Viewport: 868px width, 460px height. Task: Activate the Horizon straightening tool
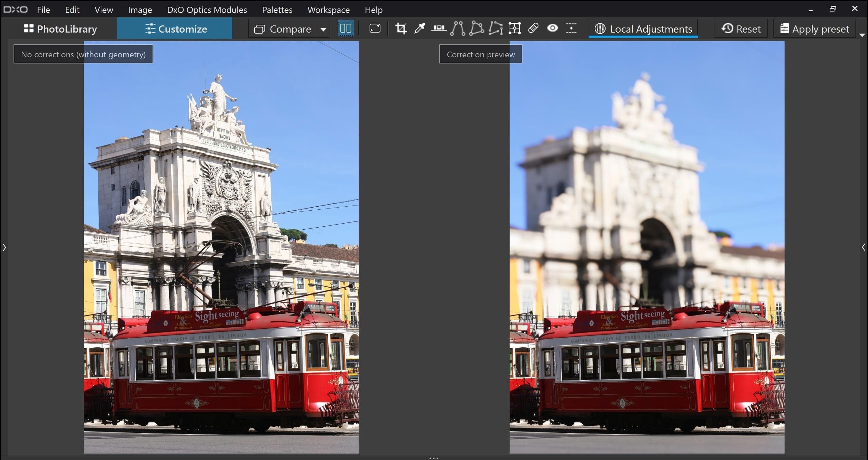pos(439,28)
